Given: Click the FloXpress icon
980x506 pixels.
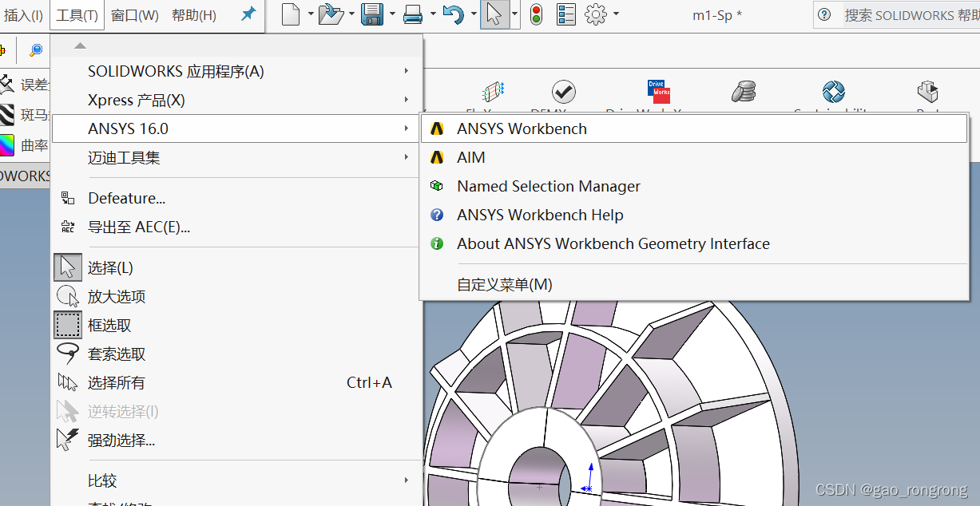Looking at the screenshot, I should click(494, 92).
